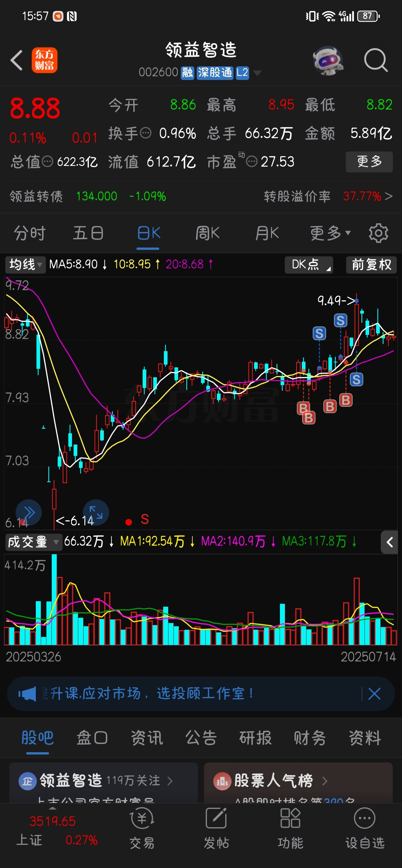402x868 pixels.
Task: Open the 资讯 tab
Action: [x=147, y=738]
